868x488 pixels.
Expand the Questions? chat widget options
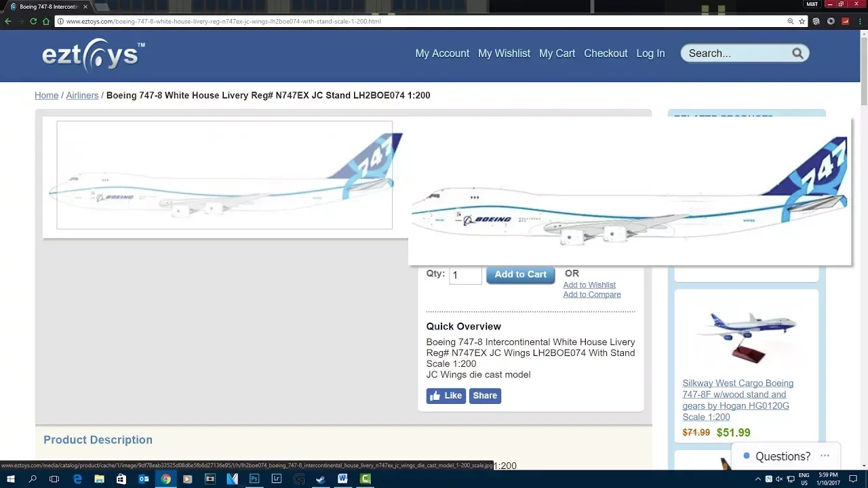tap(825, 456)
